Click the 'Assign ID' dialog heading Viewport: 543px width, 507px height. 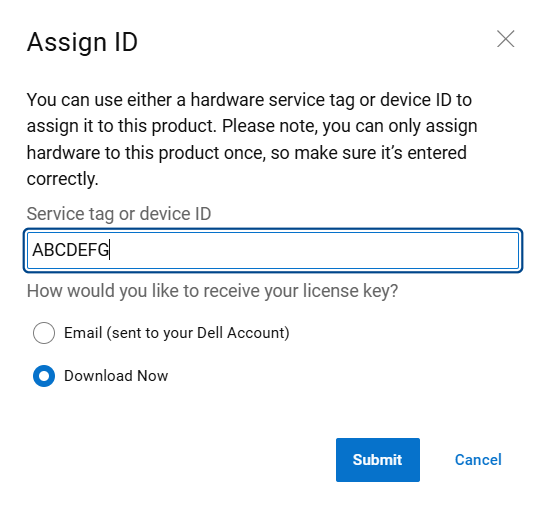[82, 42]
